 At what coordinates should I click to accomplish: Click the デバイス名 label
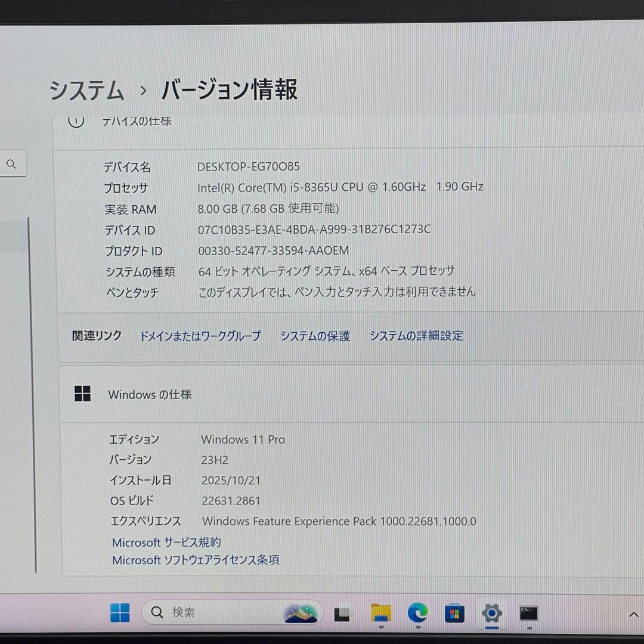[x=127, y=167]
